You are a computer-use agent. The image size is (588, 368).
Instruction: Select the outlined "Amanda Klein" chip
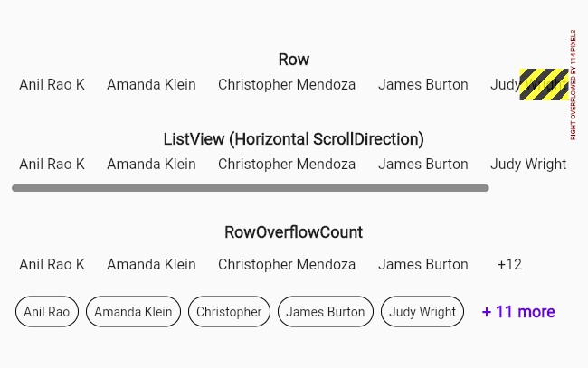(133, 312)
